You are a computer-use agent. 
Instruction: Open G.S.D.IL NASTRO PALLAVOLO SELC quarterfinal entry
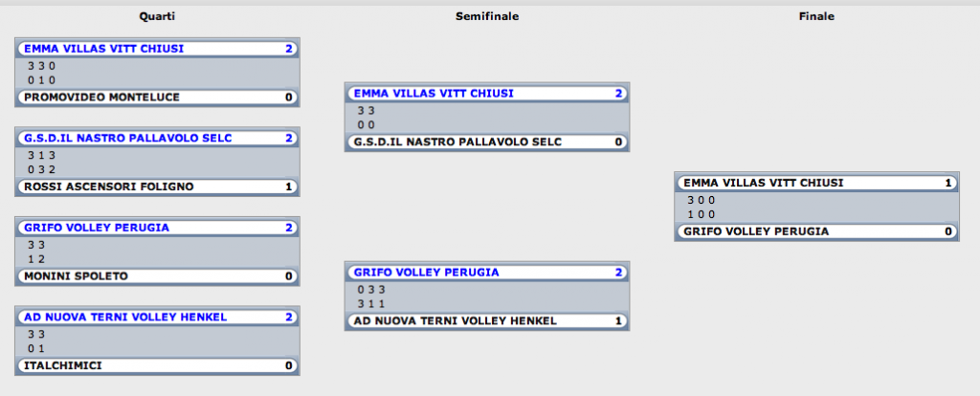(x=158, y=138)
